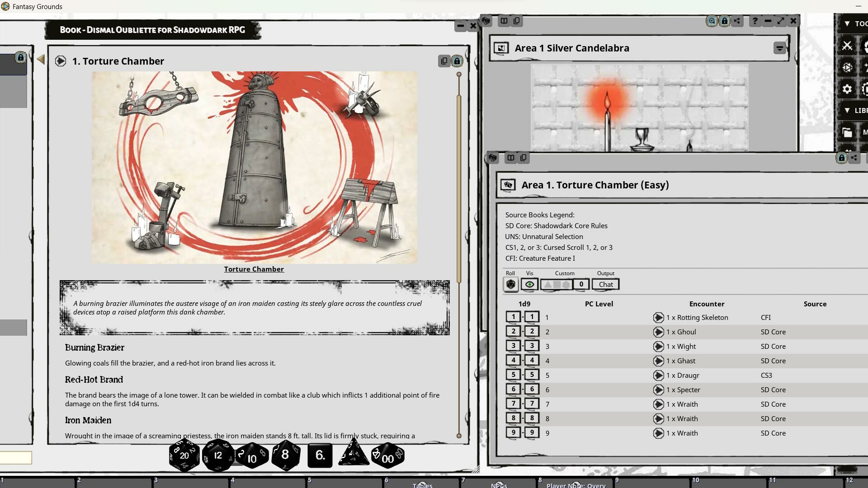
Task: Toggle the magnifier zoom lock on Candelabra window
Action: 712,21
